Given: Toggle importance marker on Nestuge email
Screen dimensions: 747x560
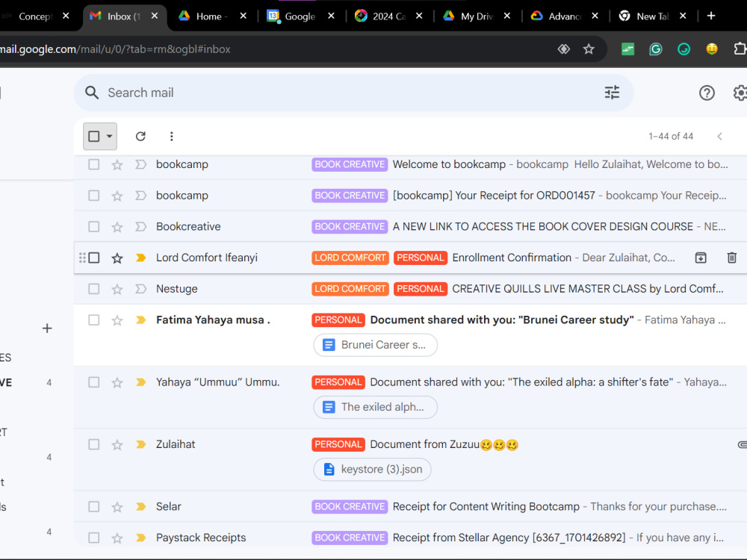Looking at the screenshot, I should (x=140, y=288).
